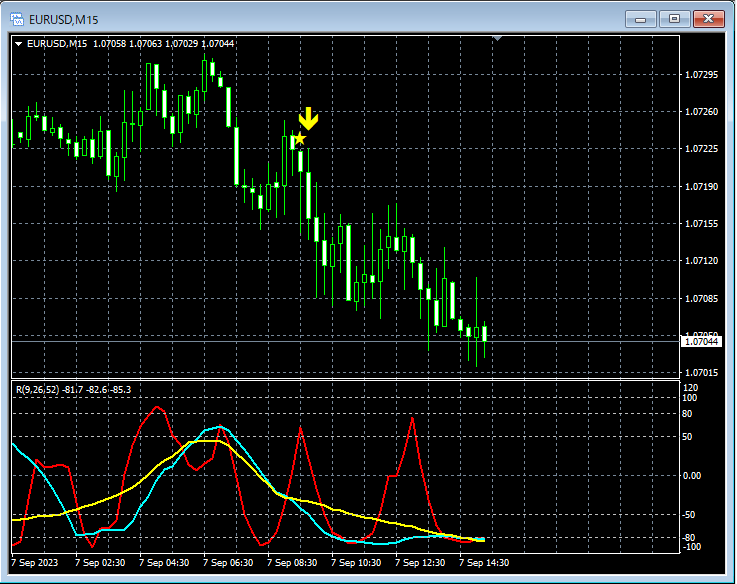Click the R(9,26,52) indicator label
The height and width of the screenshot is (584, 737).
38,389
